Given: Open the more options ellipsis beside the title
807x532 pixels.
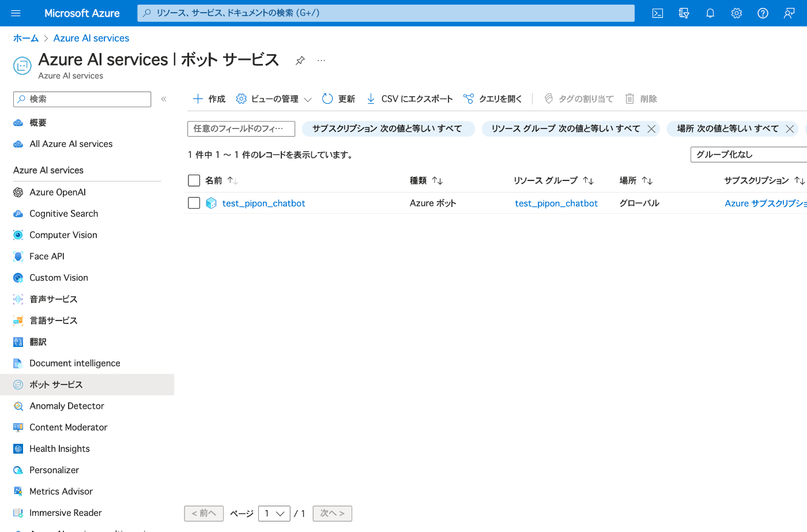Looking at the screenshot, I should click(x=321, y=61).
